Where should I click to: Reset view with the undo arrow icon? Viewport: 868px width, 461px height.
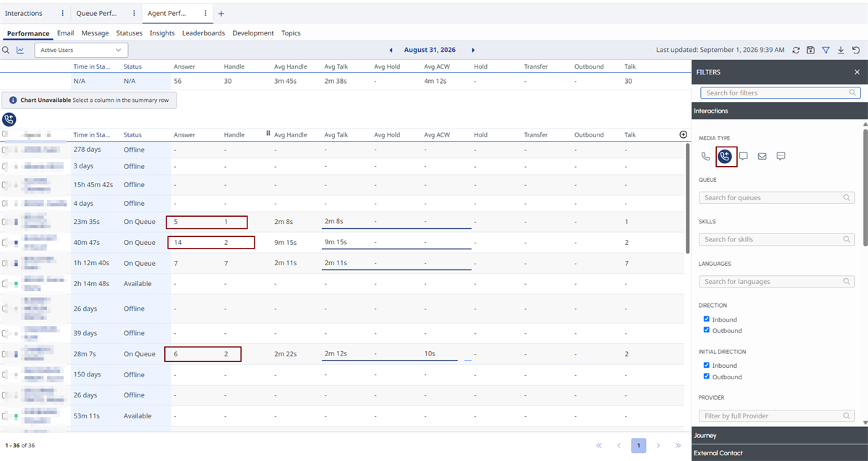[x=856, y=51]
